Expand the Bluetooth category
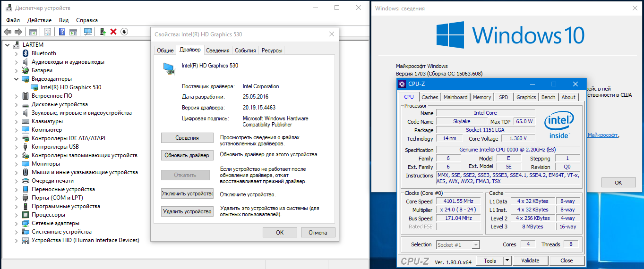This screenshot has height=269, width=644. click(x=16, y=53)
